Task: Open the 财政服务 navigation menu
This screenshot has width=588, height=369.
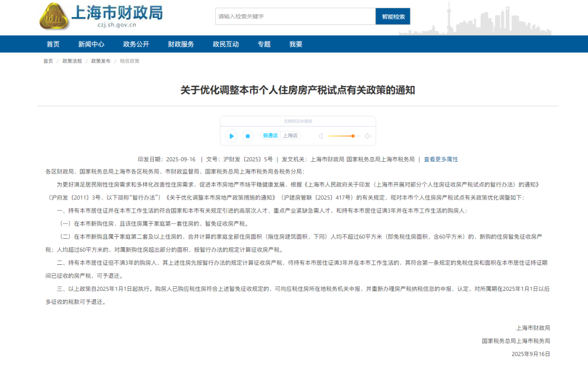Action: [x=181, y=44]
